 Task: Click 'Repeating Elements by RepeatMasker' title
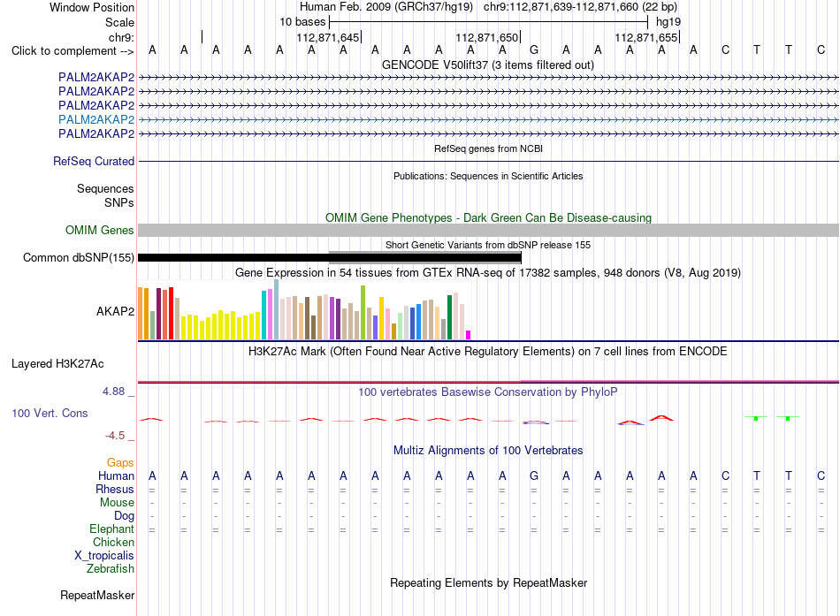(x=489, y=582)
